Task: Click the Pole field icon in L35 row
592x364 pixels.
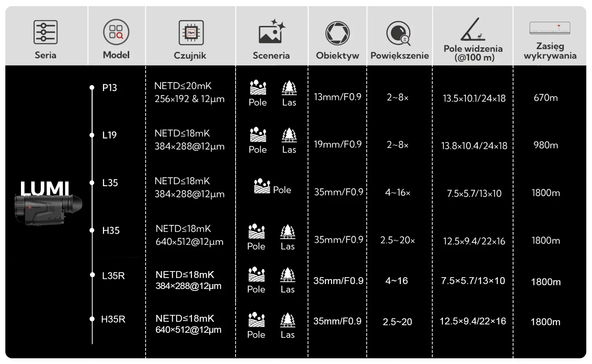Action: click(262, 186)
